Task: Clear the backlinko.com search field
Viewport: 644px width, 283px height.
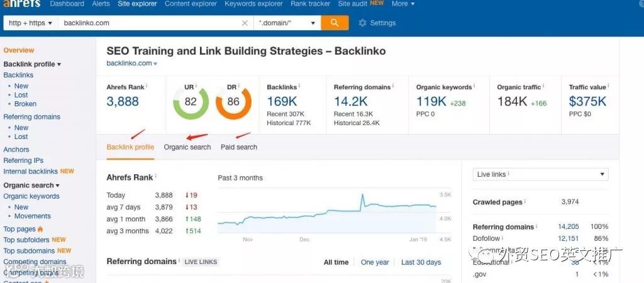Action: [x=245, y=23]
